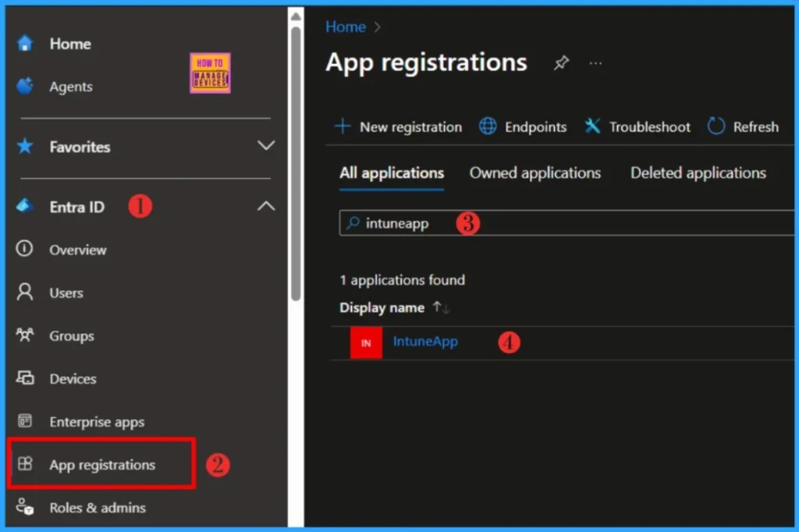Open Groups under Entra ID
Screen dimensions: 799x532
[x=72, y=336]
